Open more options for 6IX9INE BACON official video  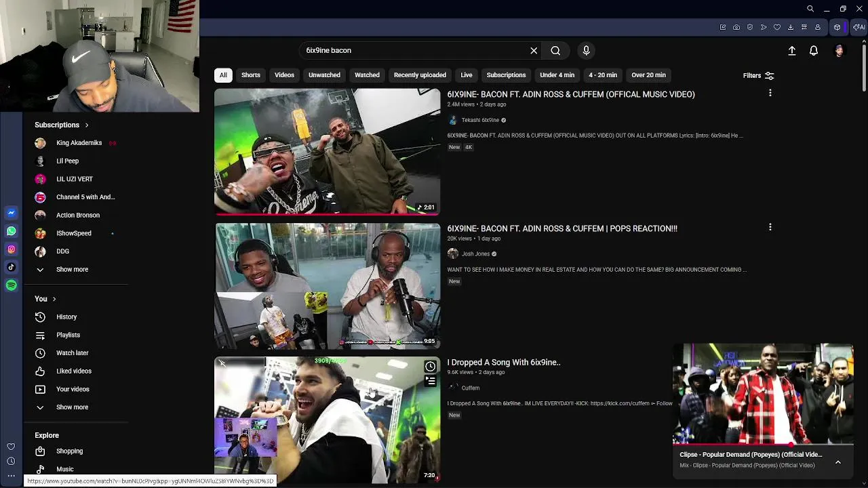tap(770, 93)
